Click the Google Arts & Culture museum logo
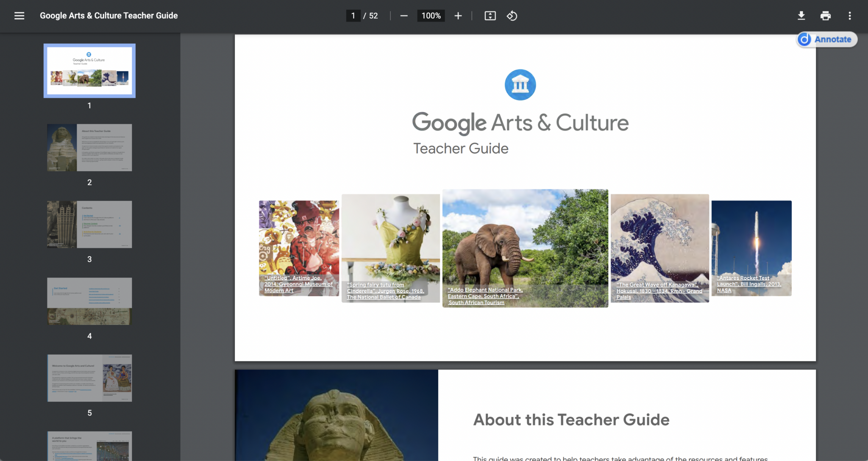The height and width of the screenshot is (461, 868). (x=520, y=85)
